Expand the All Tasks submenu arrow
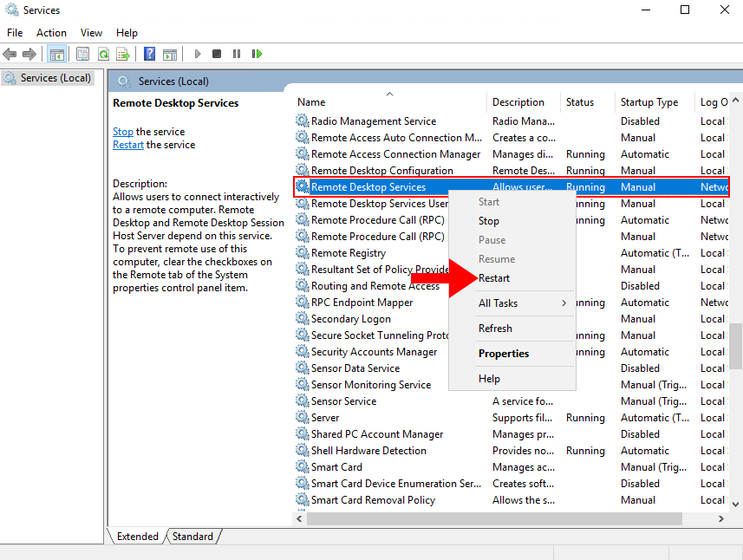The height and width of the screenshot is (560, 743). tap(564, 303)
